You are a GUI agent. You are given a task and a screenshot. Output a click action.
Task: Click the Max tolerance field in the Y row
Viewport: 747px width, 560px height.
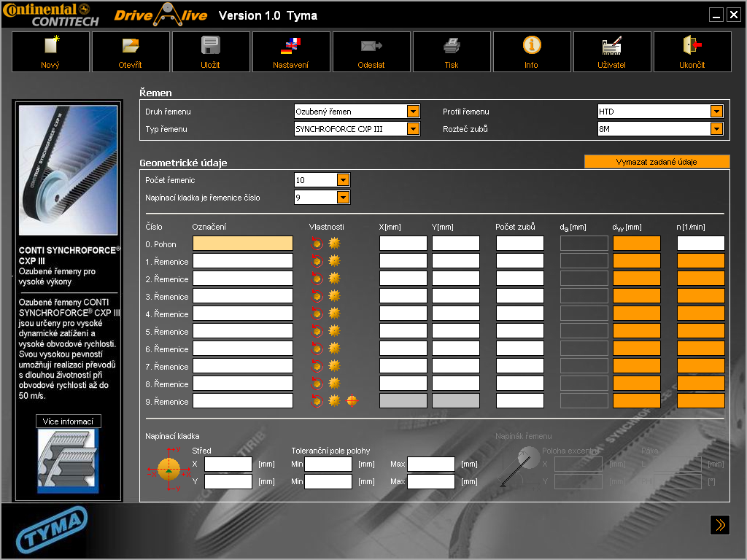(x=431, y=481)
